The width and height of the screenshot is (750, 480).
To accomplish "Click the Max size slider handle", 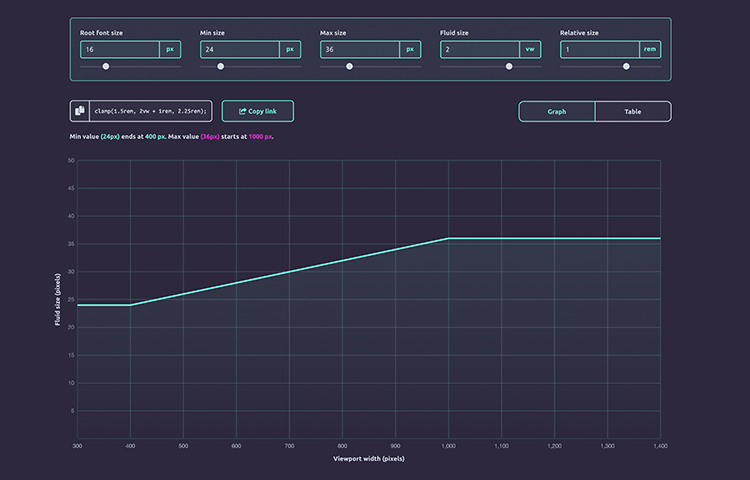I will point(350,66).
